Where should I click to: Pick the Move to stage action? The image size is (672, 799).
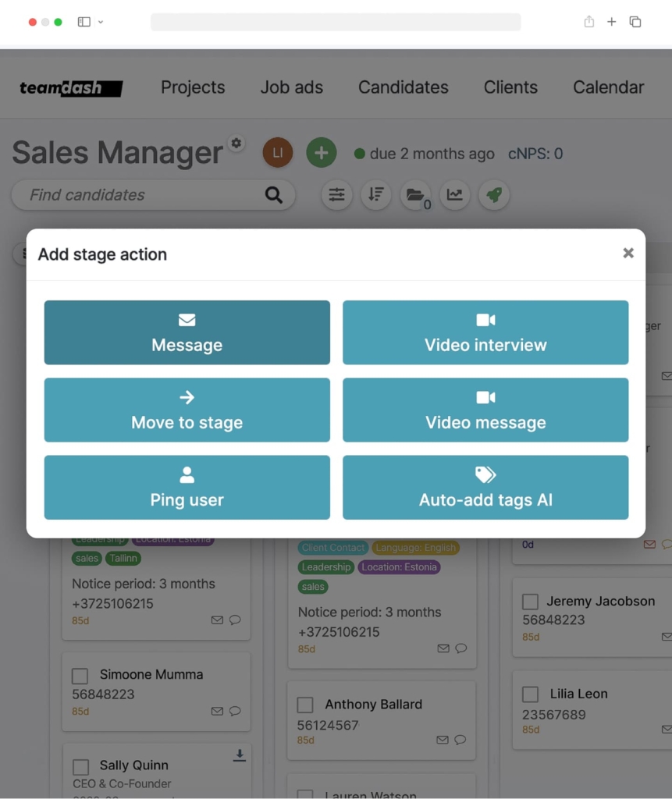(187, 410)
